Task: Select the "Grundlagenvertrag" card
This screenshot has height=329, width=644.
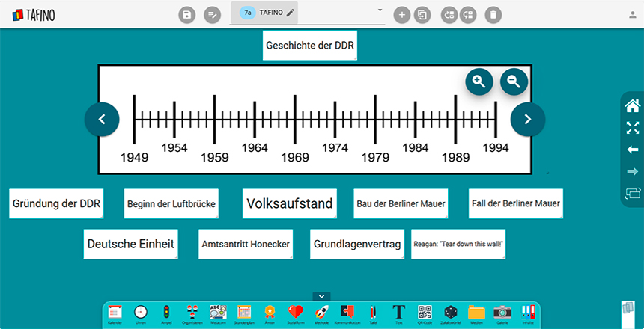Action: [x=358, y=245]
